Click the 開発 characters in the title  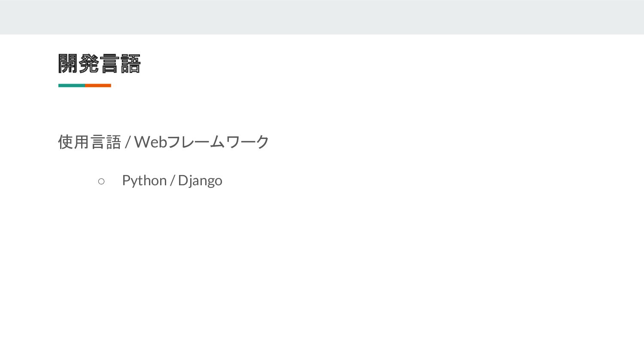point(79,63)
